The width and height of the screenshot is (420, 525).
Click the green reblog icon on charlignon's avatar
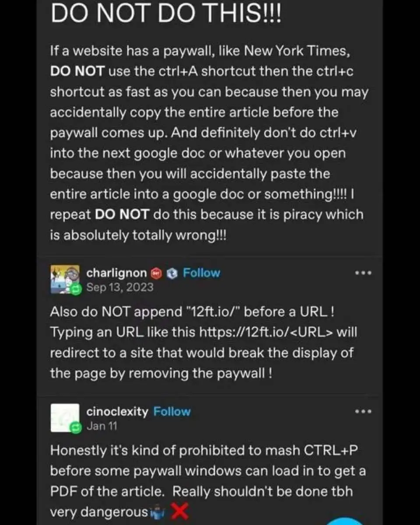76,289
